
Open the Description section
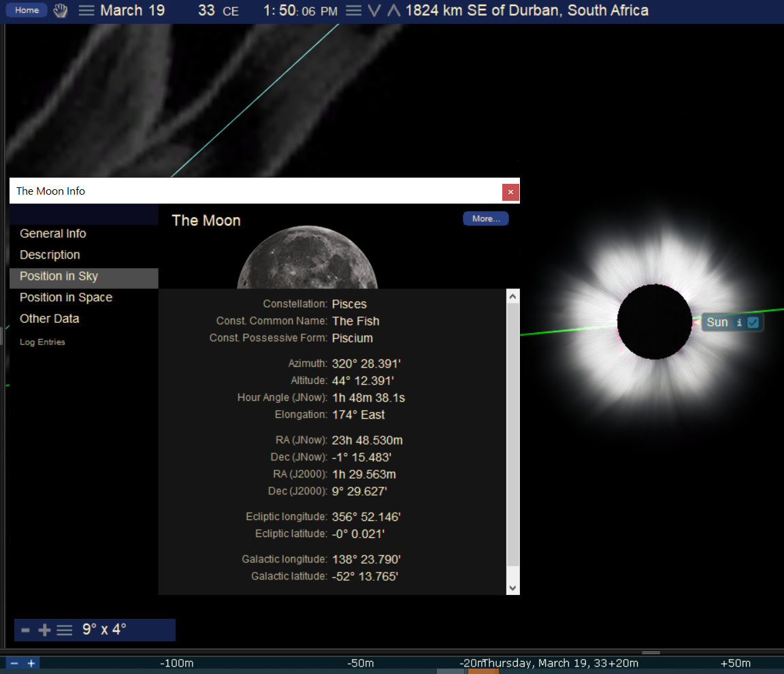(50, 255)
